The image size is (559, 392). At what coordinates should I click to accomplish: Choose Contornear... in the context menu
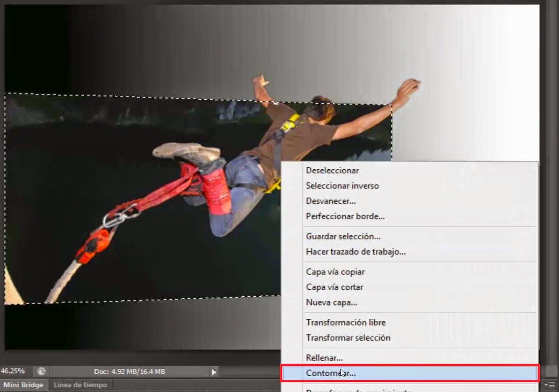click(409, 373)
